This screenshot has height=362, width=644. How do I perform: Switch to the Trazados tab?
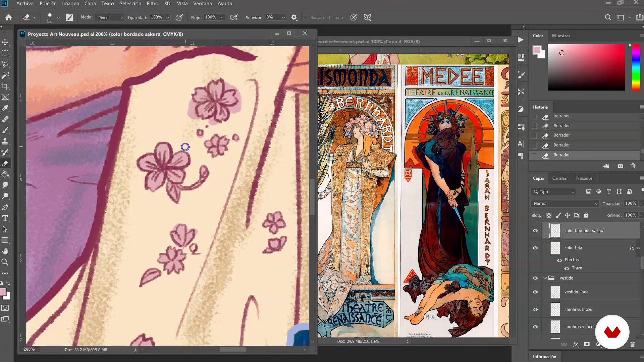pyautogui.click(x=584, y=178)
